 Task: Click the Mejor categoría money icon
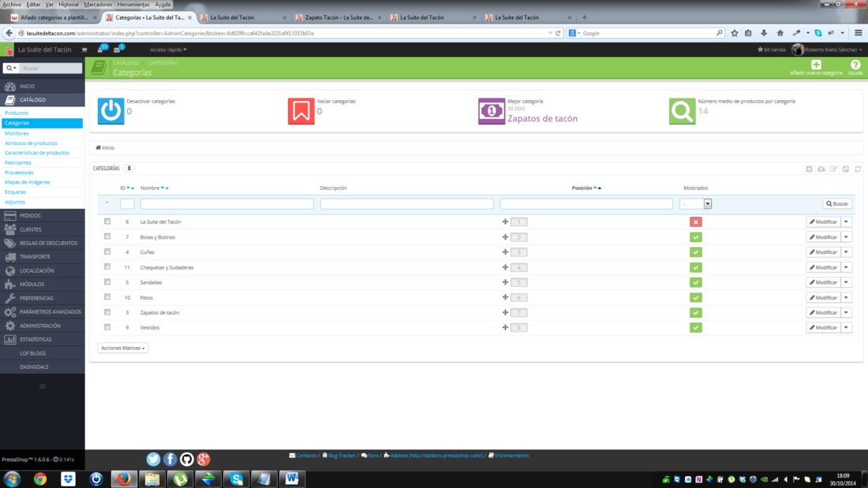point(492,111)
